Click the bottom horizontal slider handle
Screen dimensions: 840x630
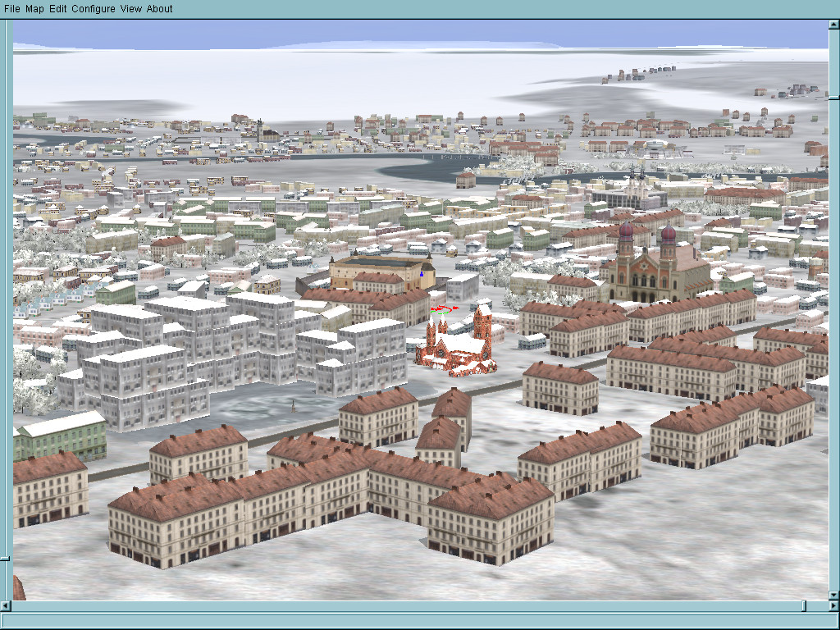[x=804, y=606]
